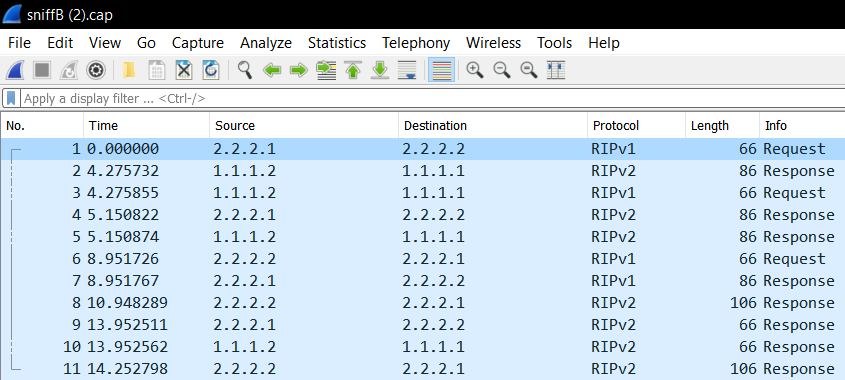The height and width of the screenshot is (380, 845).
Task: Select packet with time 13.952511
Action: 423,325
